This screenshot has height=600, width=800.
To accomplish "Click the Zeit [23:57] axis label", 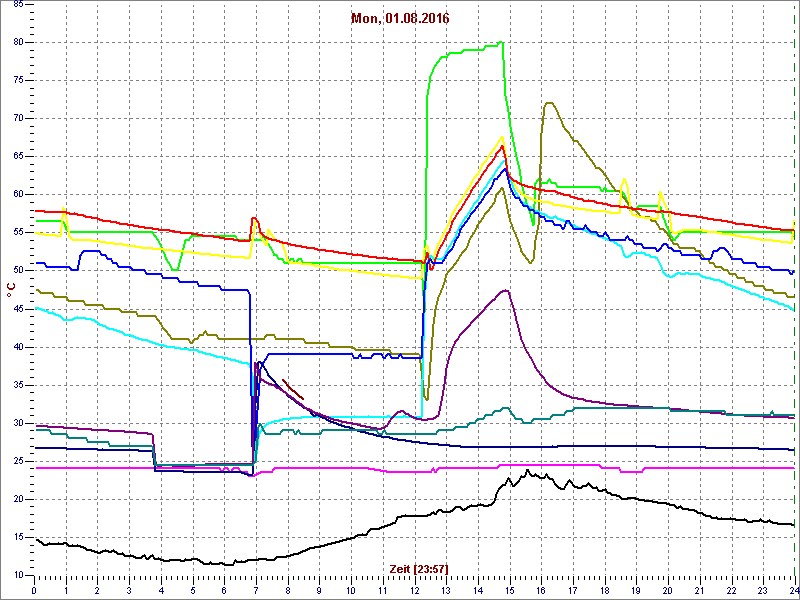I will coord(419,568).
